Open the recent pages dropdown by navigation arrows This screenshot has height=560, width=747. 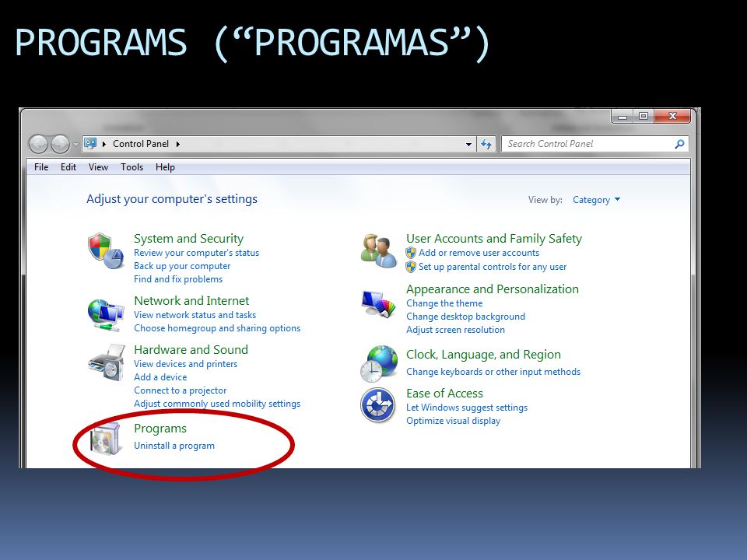pyautogui.click(x=75, y=145)
